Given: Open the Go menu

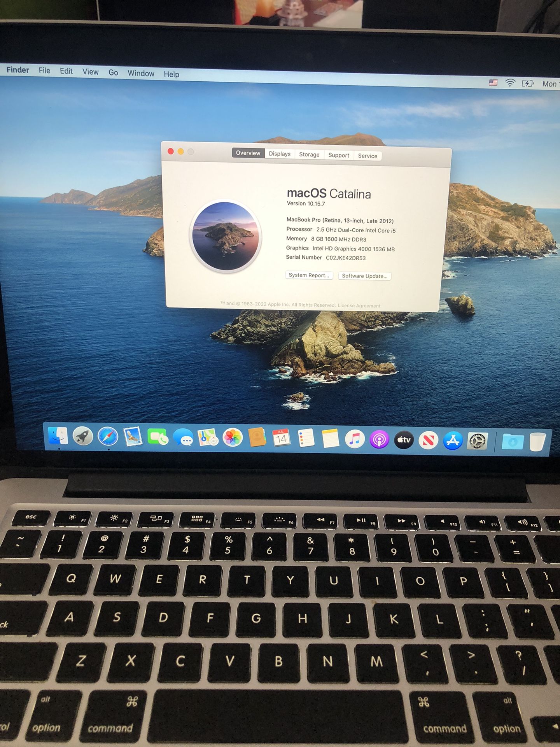Looking at the screenshot, I should click(x=113, y=73).
